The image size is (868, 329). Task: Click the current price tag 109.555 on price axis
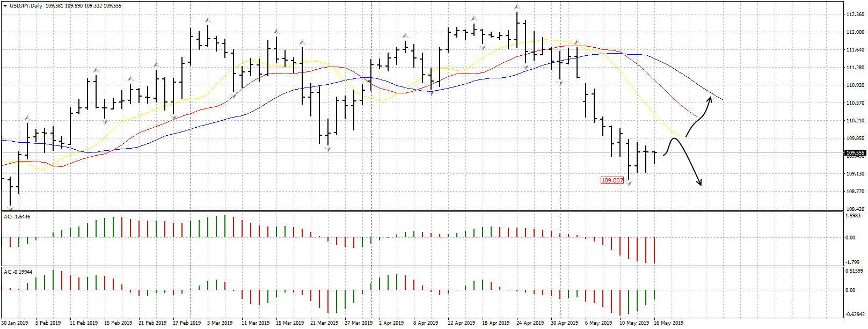(x=855, y=153)
